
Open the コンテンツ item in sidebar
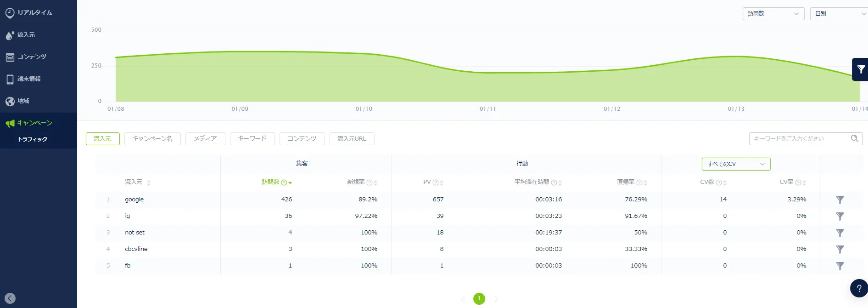[31, 57]
